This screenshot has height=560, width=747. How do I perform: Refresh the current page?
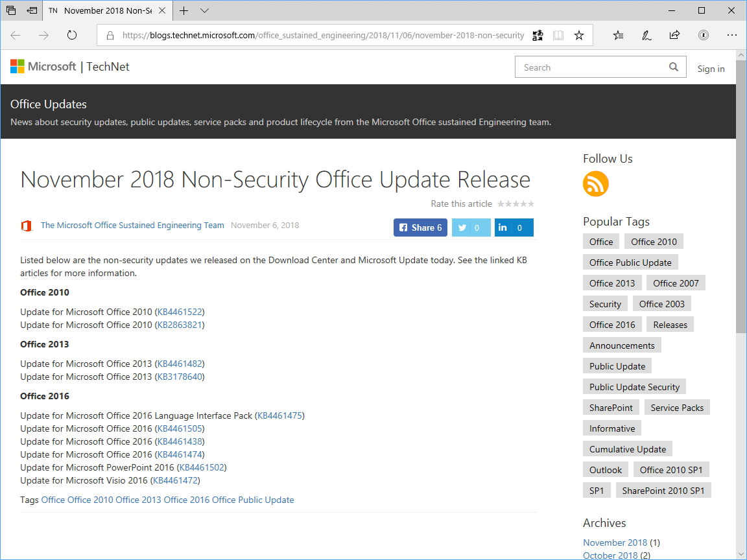tap(71, 36)
